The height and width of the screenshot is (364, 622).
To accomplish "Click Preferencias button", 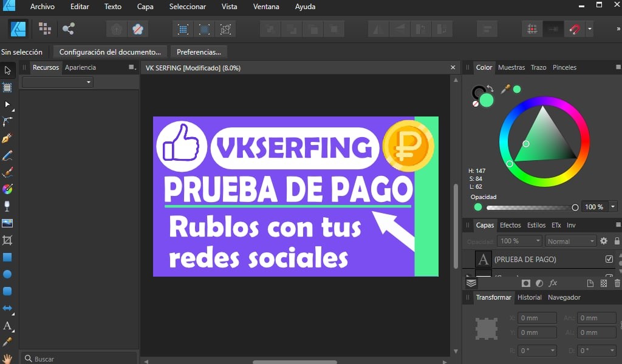I will coord(199,52).
